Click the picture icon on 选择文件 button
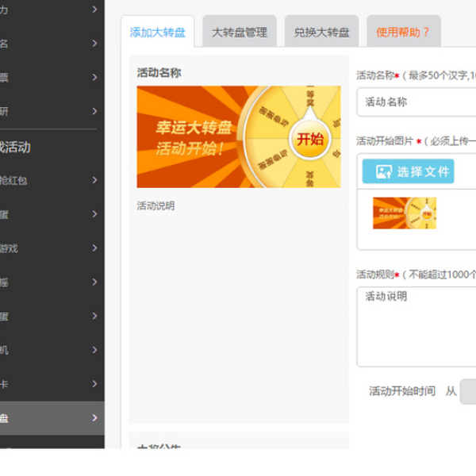This screenshot has width=476, height=476. (x=383, y=171)
